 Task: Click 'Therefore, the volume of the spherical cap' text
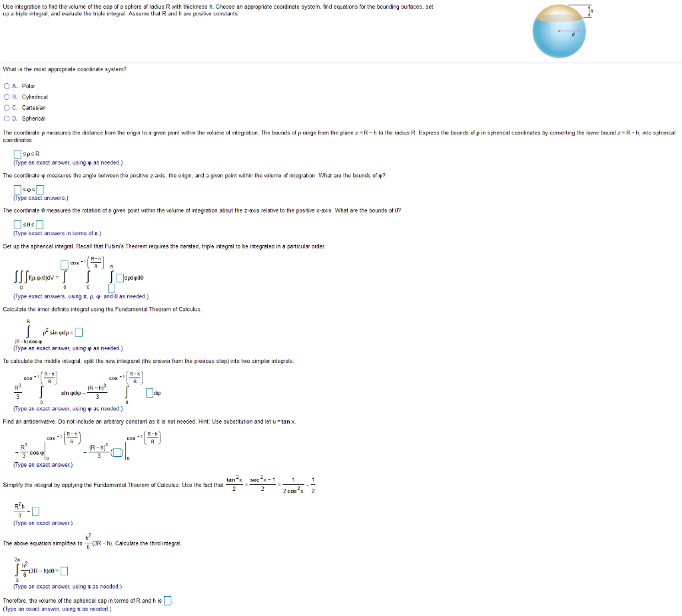pyautogui.click(x=82, y=601)
